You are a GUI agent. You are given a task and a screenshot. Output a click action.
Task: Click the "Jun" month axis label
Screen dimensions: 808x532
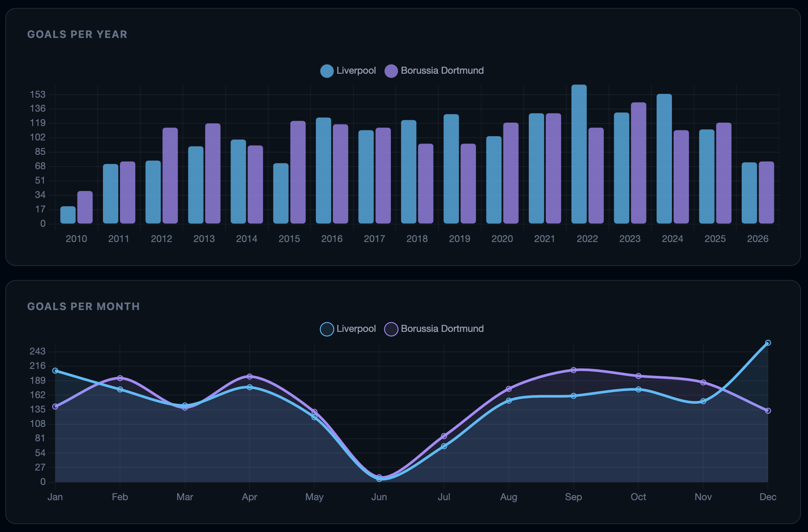379,497
